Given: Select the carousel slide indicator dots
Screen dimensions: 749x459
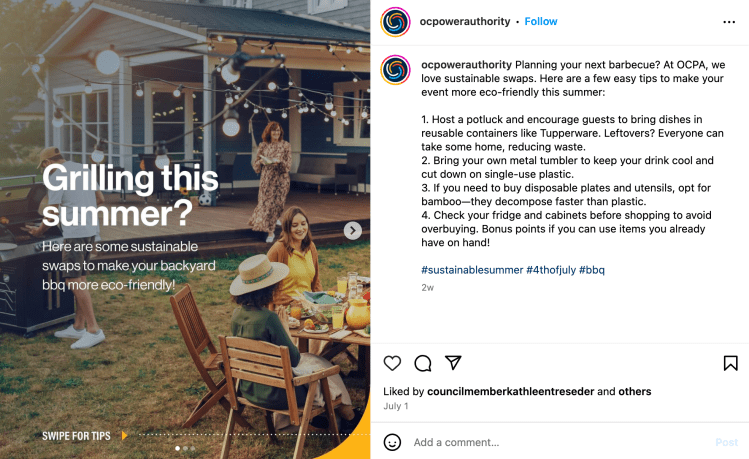Looking at the screenshot, I should coord(186,448).
